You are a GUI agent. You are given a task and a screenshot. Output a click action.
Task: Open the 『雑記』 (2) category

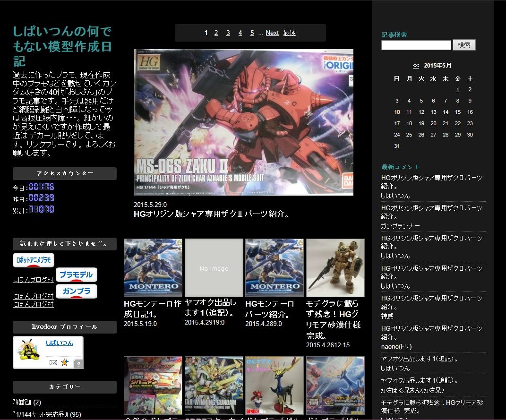(x=27, y=402)
